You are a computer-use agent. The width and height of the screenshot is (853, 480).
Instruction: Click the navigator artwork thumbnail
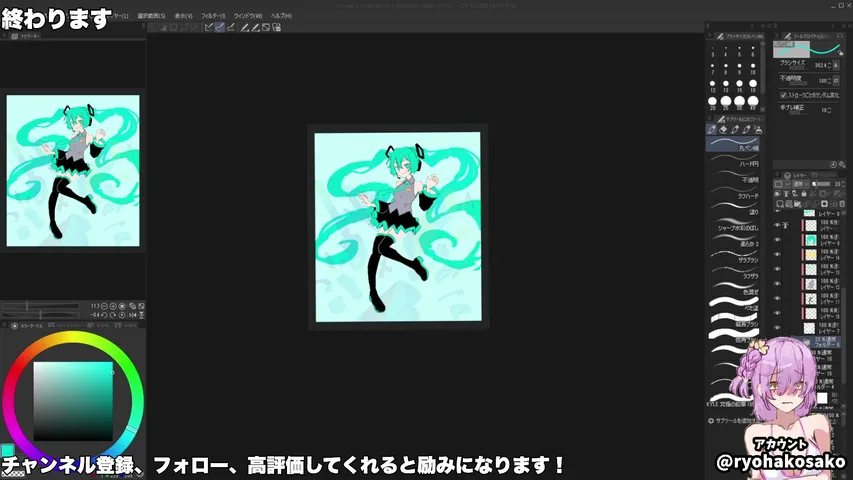pyautogui.click(x=73, y=170)
